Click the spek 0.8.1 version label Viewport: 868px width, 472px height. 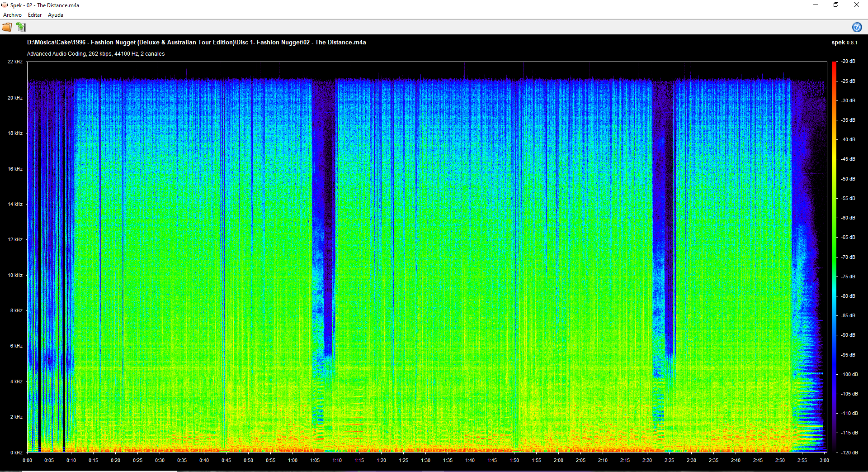click(844, 43)
